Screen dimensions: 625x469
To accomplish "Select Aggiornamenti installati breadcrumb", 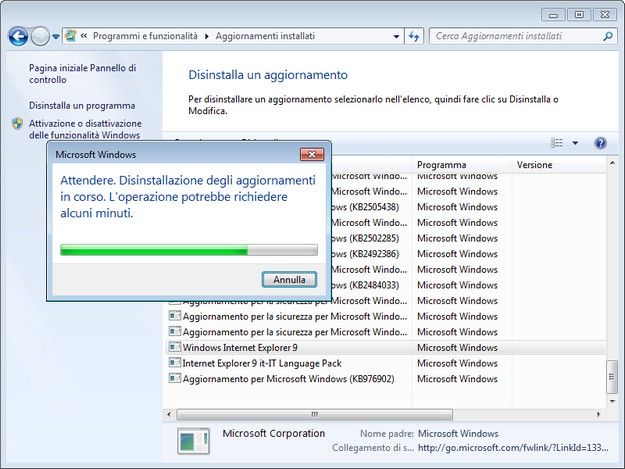I will (265, 36).
